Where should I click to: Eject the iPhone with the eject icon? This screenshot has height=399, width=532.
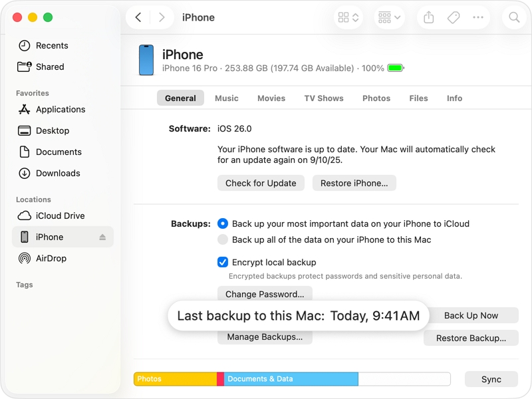[x=102, y=237]
